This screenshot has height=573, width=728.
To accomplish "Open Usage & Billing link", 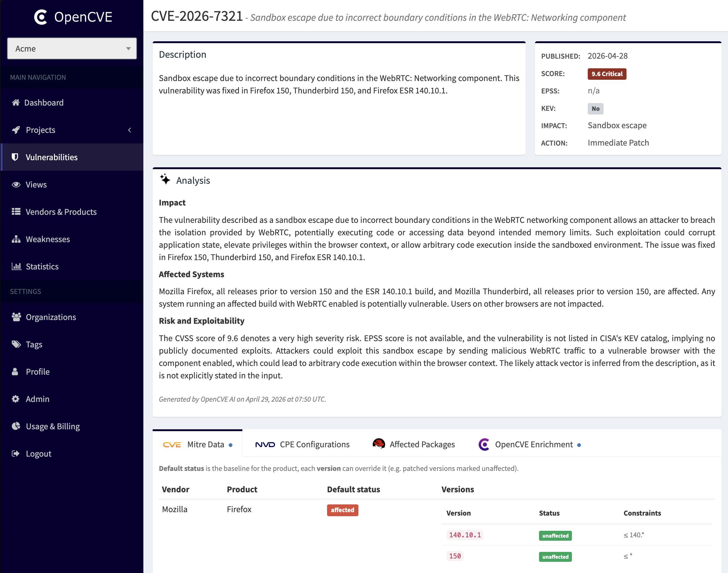I will (x=72, y=426).
